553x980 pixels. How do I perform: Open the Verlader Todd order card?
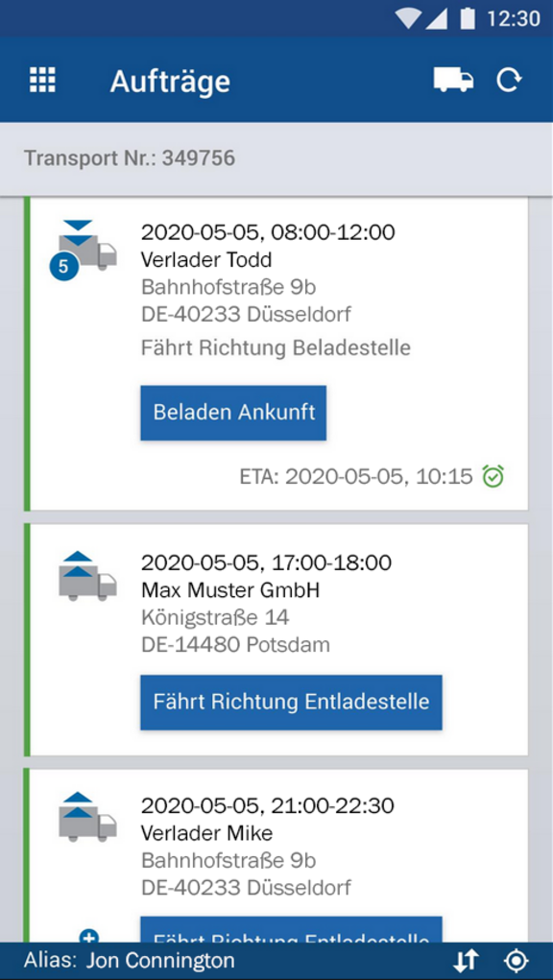point(276,353)
